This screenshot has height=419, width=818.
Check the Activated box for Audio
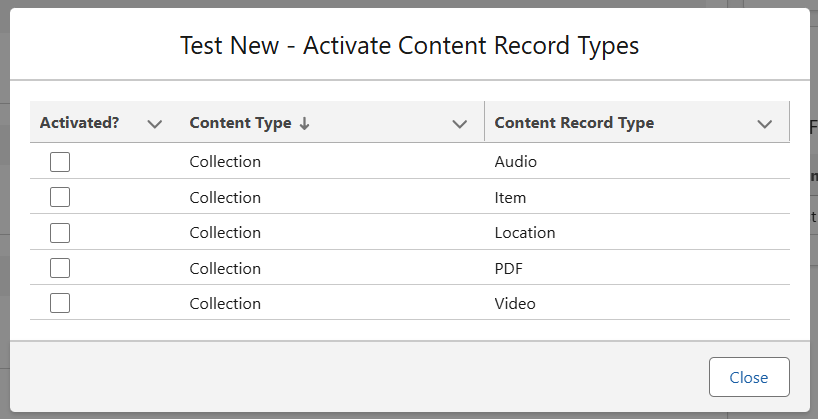[x=60, y=162]
